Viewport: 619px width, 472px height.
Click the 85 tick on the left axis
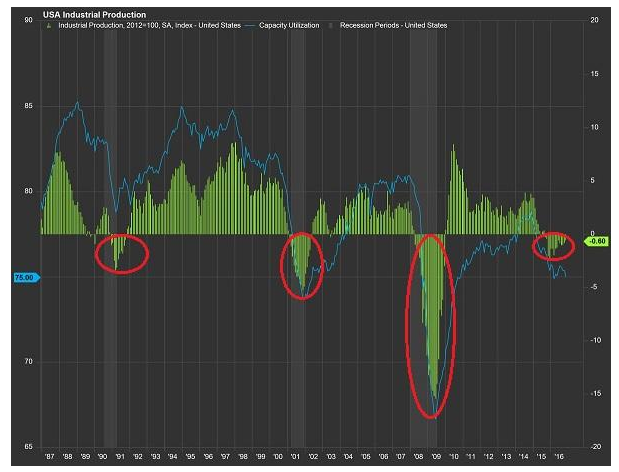point(30,106)
